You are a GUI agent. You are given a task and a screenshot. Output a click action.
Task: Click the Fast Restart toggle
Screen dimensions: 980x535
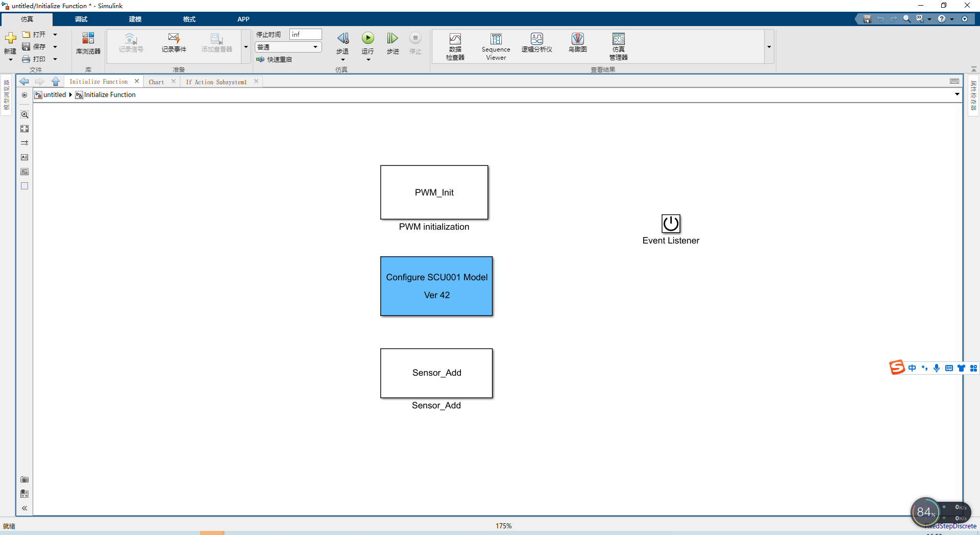[x=274, y=60]
